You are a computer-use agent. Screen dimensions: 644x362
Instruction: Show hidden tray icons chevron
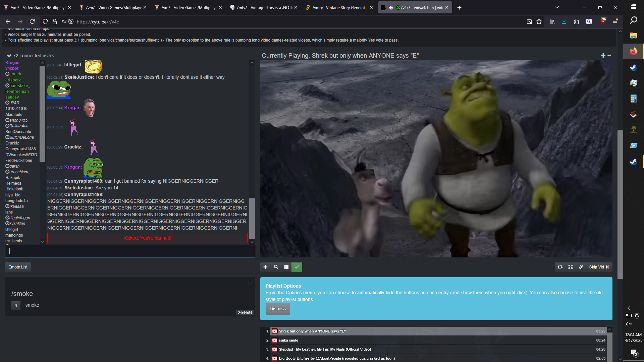[629, 307]
